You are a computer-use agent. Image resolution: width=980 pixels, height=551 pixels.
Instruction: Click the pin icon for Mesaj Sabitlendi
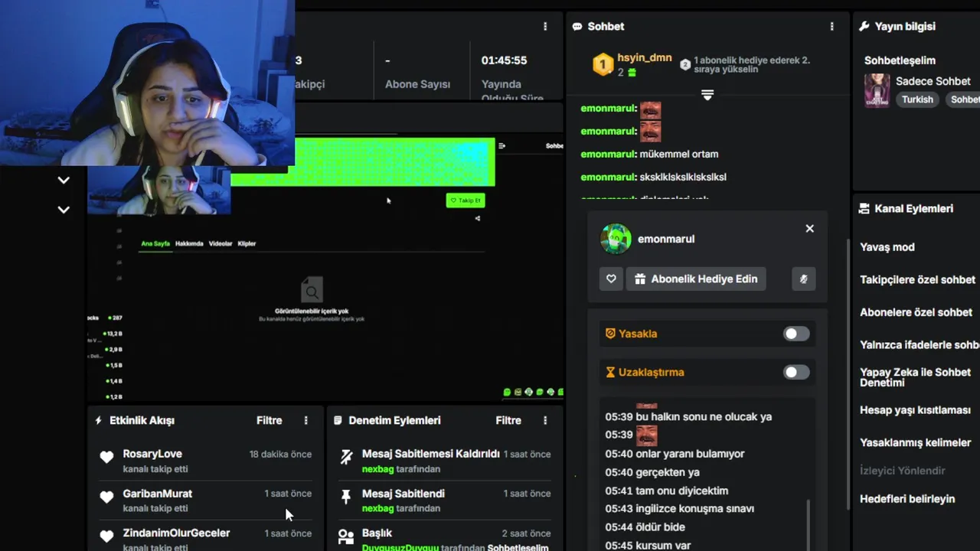click(346, 497)
